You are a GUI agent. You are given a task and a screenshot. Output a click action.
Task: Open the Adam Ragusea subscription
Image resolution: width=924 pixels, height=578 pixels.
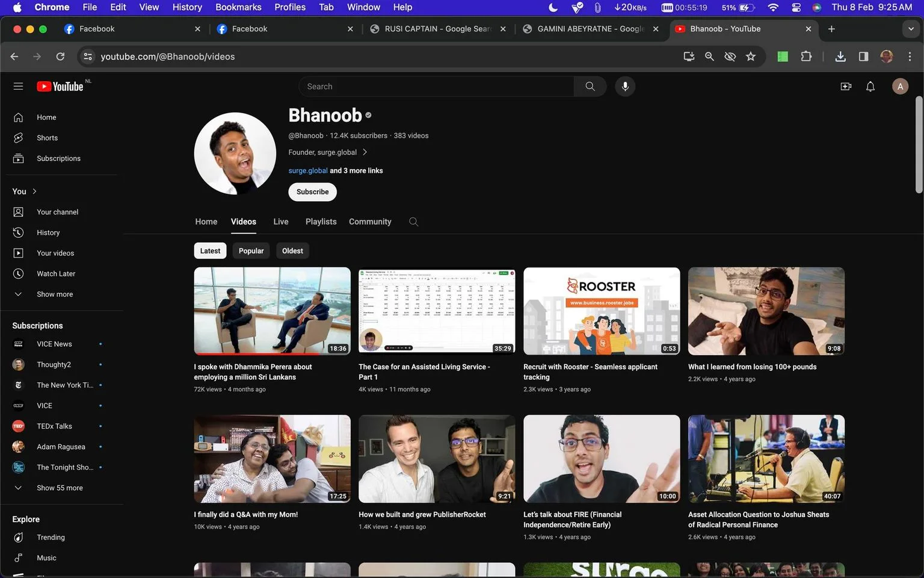(61, 447)
